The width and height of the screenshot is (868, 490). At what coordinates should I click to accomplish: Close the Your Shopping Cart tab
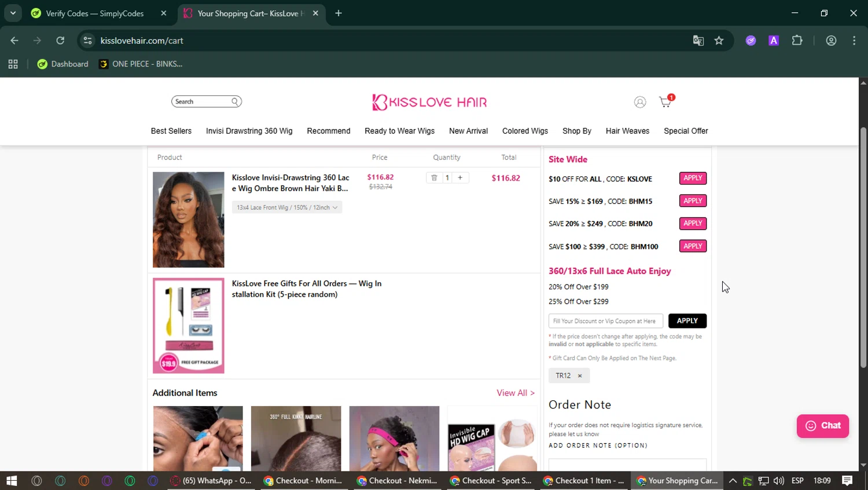(315, 13)
